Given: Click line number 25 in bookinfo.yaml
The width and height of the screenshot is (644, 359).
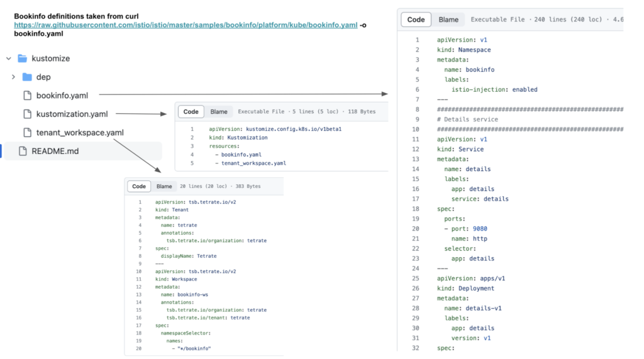Looking at the screenshot, I should click(x=416, y=278).
